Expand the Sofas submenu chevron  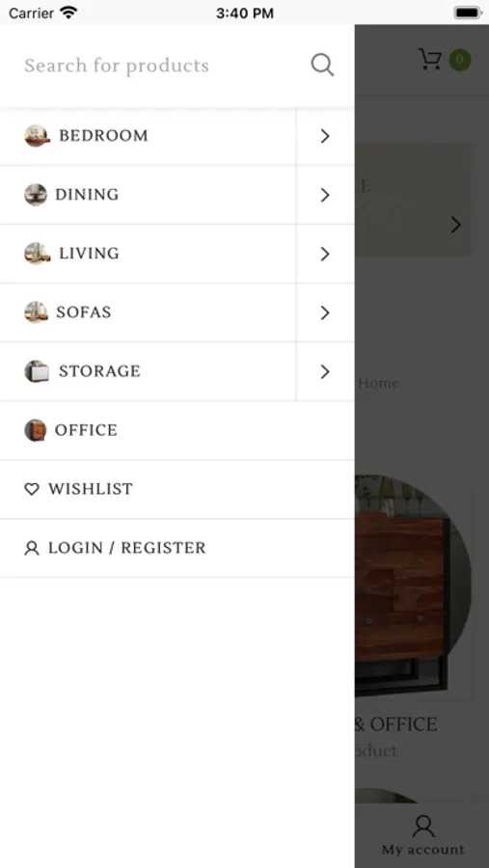[325, 312]
